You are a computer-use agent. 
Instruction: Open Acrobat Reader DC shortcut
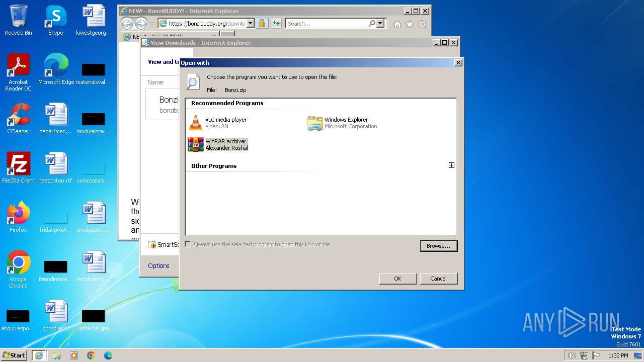click(x=18, y=72)
